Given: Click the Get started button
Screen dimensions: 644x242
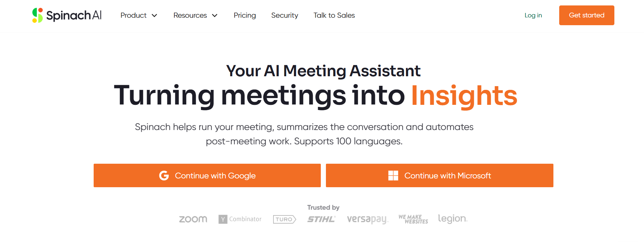Looking at the screenshot, I should pyautogui.click(x=587, y=15).
